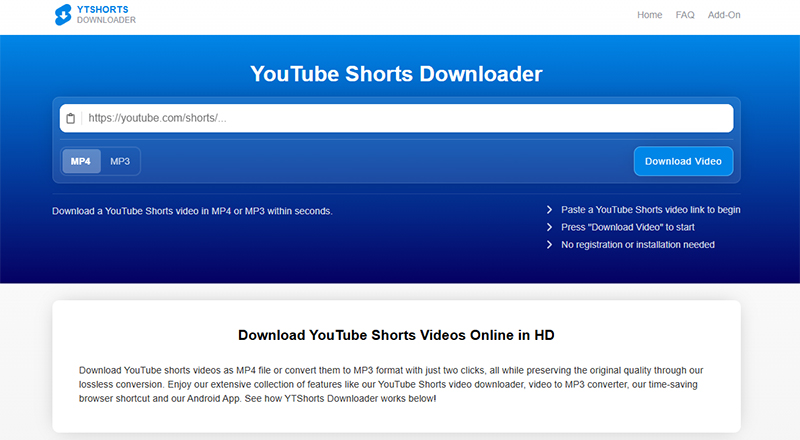800x440 pixels.
Task: Switch output format to MP3
Action: point(120,161)
